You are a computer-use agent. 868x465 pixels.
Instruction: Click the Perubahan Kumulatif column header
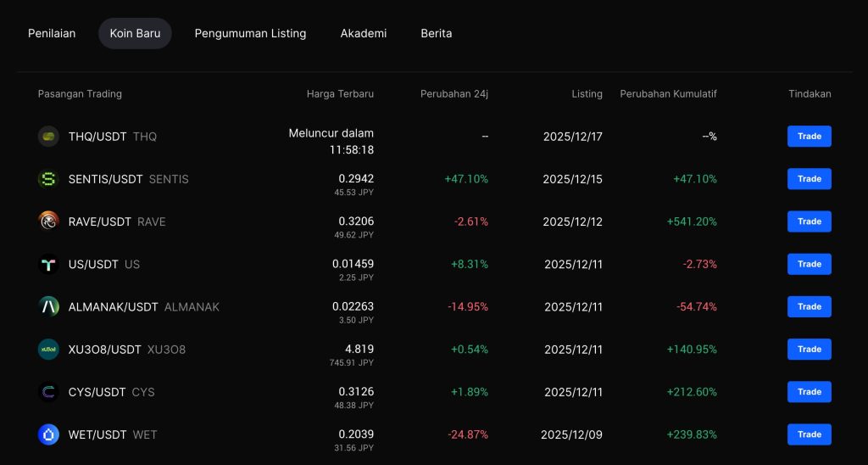(668, 94)
